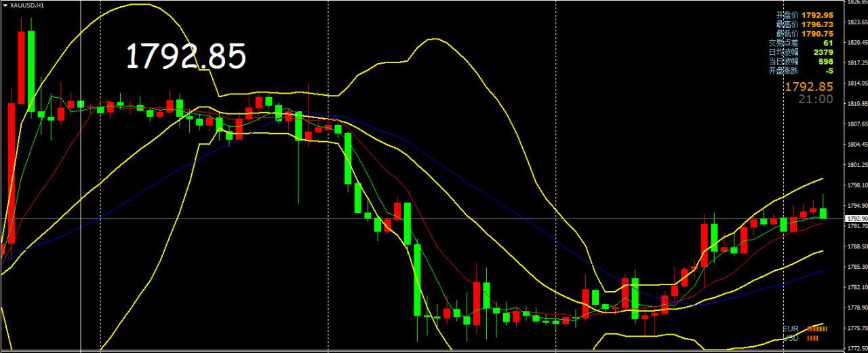The width and height of the screenshot is (868, 353).
Task: Click the EUR strength bar indicator
Action: tap(818, 329)
